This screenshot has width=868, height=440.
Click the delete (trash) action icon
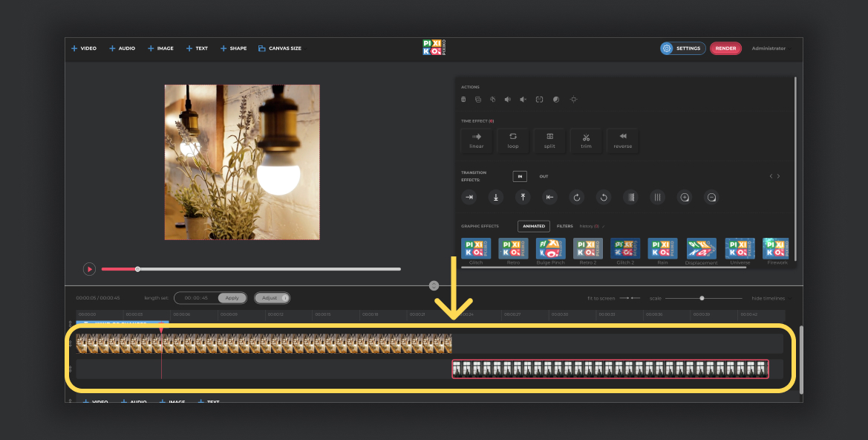pyautogui.click(x=463, y=100)
